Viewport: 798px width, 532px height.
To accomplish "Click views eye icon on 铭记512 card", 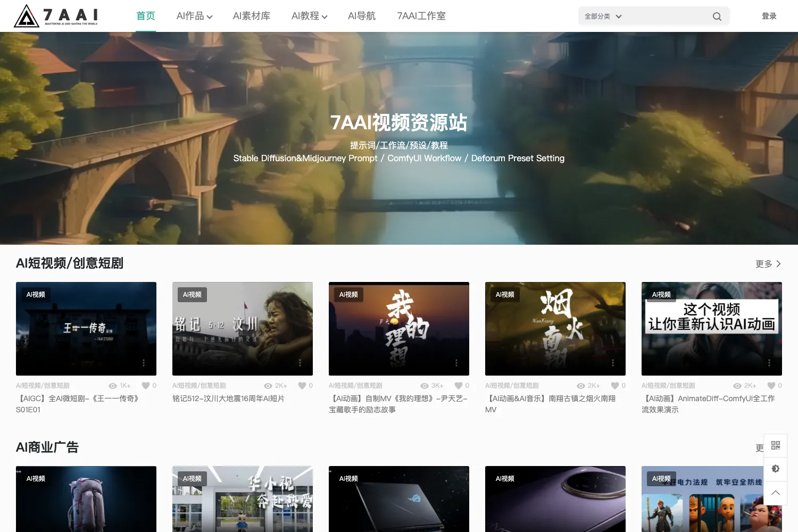I will point(268,386).
